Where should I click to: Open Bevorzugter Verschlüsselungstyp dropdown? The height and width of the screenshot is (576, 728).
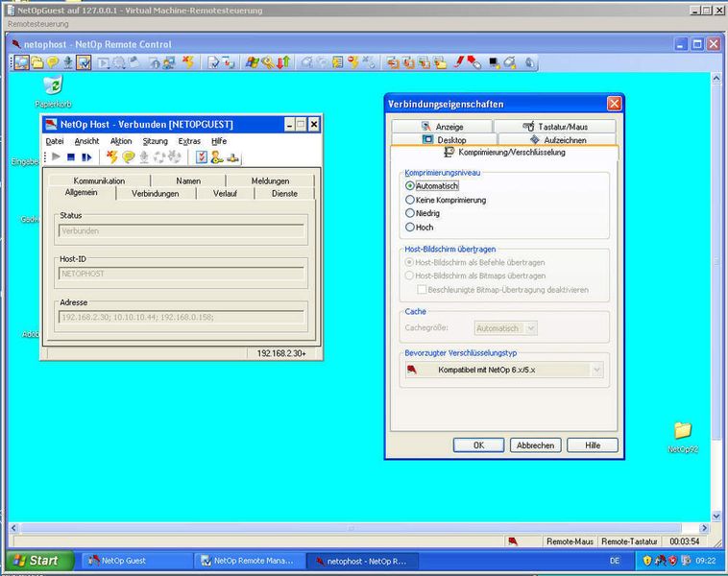(504, 370)
